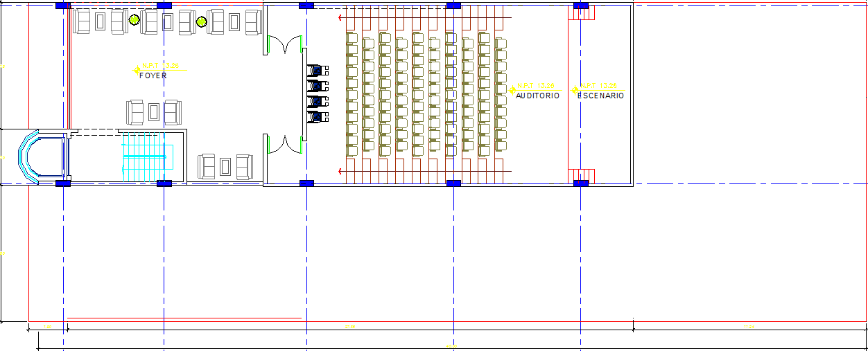Click the lower red arrow beside the seating
Screen dimensions: 868x351
[340, 171]
